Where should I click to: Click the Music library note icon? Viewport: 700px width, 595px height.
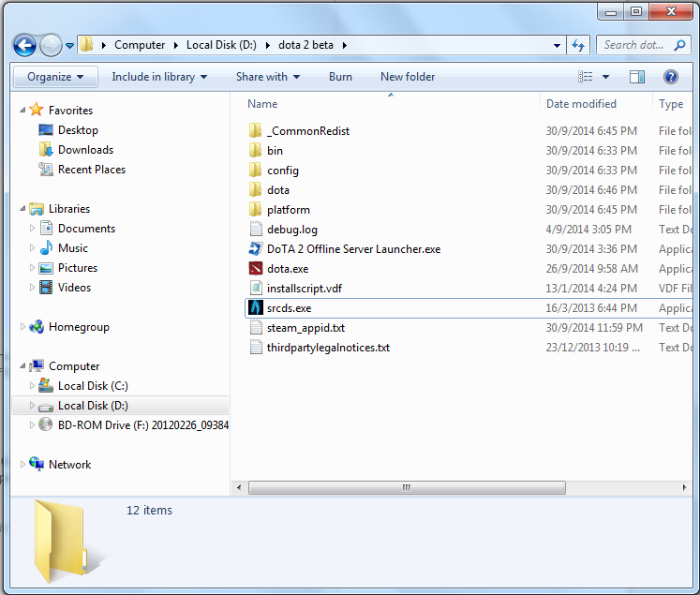pyautogui.click(x=46, y=247)
